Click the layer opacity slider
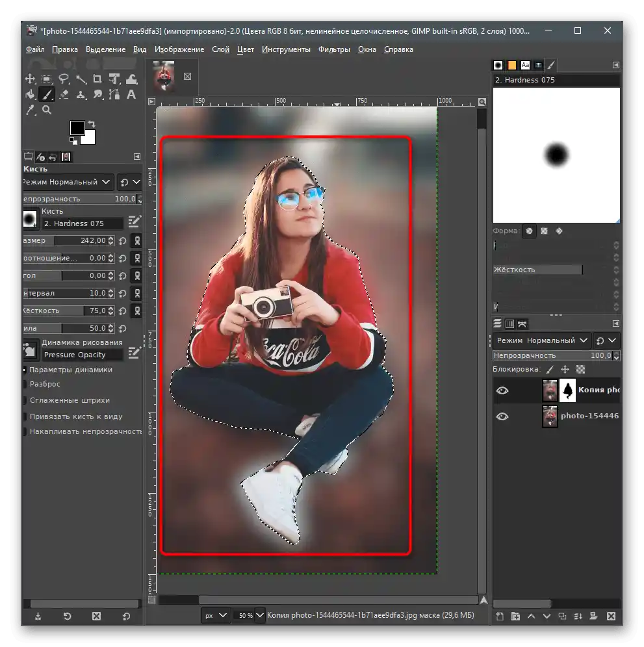 point(553,356)
